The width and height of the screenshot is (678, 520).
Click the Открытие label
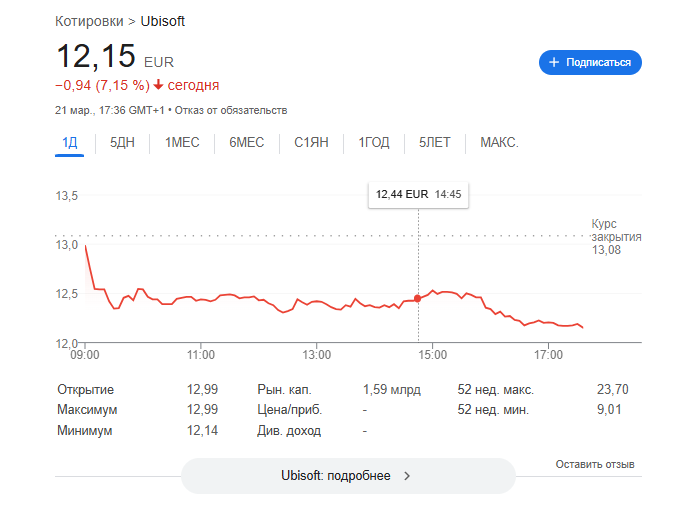pos(86,389)
